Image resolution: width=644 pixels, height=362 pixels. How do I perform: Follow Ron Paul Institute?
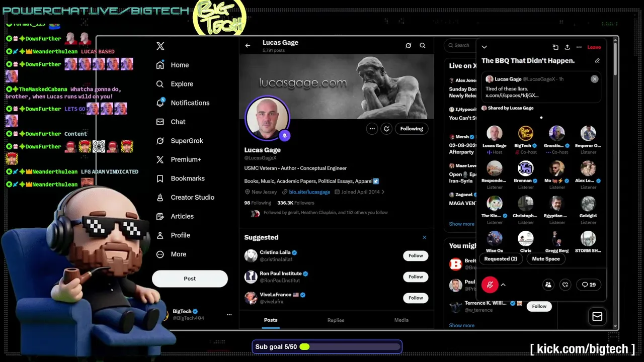coord(416,277)
